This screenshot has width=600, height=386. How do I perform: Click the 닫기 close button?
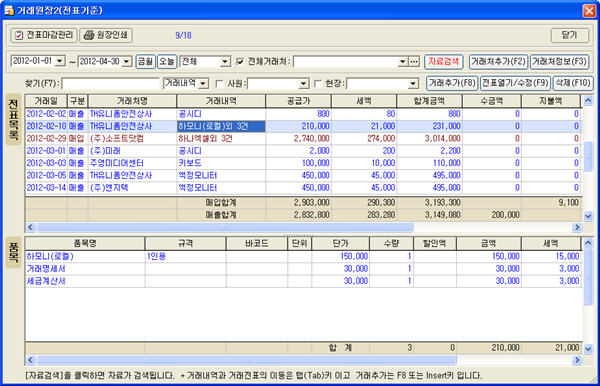569,35
